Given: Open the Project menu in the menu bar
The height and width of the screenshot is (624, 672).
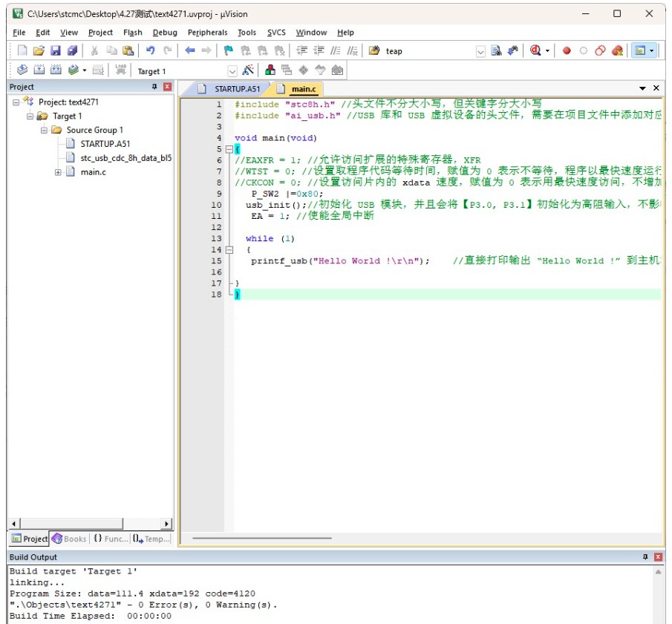Looking at the screenshot, I should 100,33.
